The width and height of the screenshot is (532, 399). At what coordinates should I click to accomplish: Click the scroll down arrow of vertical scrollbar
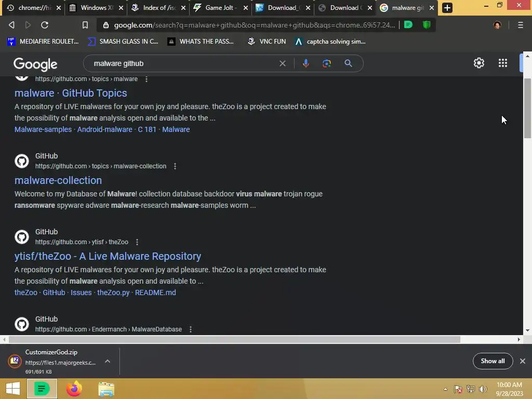pos(527,330)
